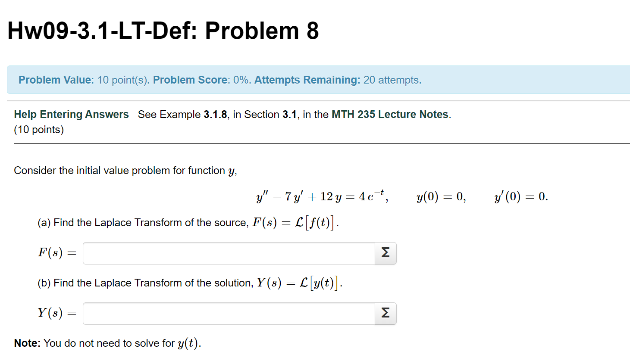Image resolution: width=630 pixels, height=364 pixels.
Task: Click the Σ symbol beside the F(s) answer box
Action: point(385,253)
